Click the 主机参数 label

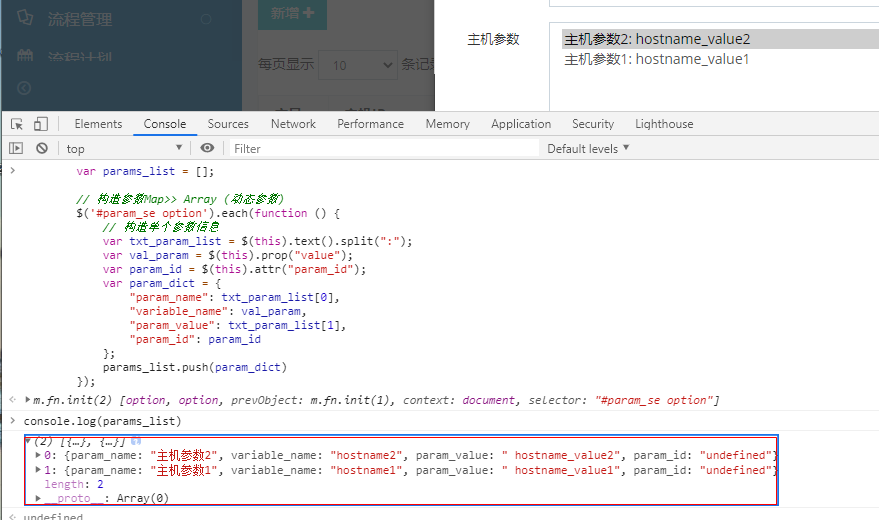(x=493, y=39)
